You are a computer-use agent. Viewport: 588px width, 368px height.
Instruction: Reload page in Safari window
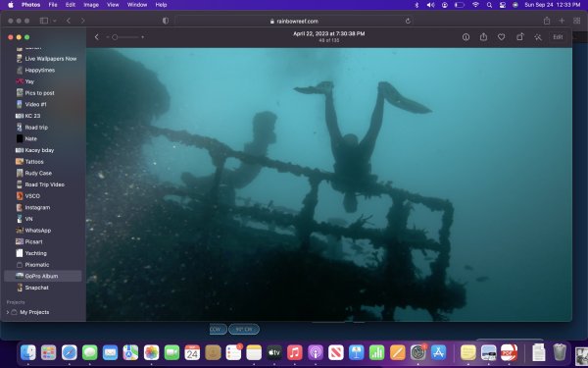(x=408, y=21)
